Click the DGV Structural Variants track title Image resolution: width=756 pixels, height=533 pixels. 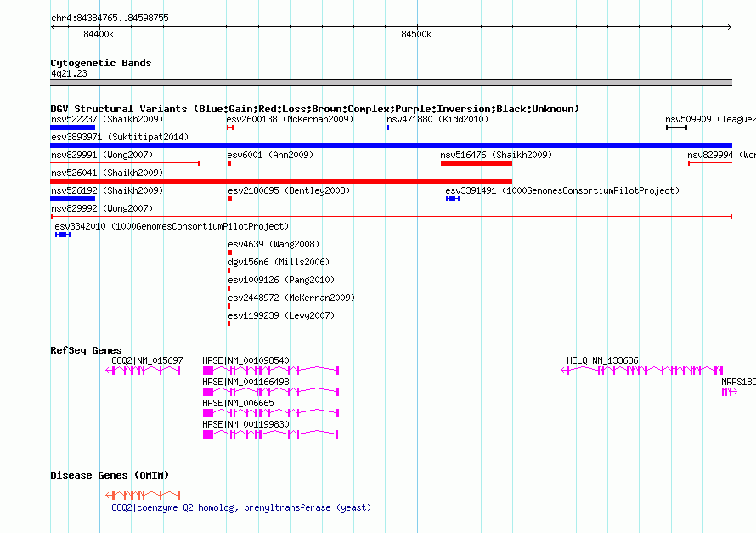[315, 109]
